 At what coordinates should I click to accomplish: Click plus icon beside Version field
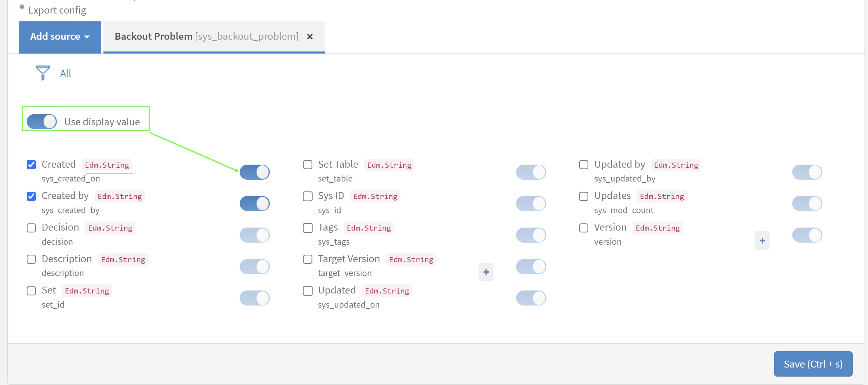(762, 241)
